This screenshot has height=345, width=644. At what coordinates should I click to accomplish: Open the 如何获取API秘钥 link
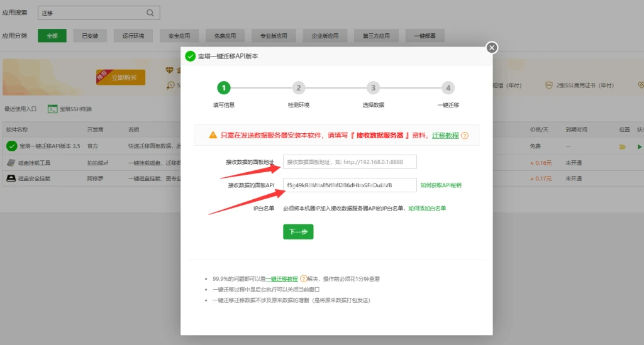441,185
